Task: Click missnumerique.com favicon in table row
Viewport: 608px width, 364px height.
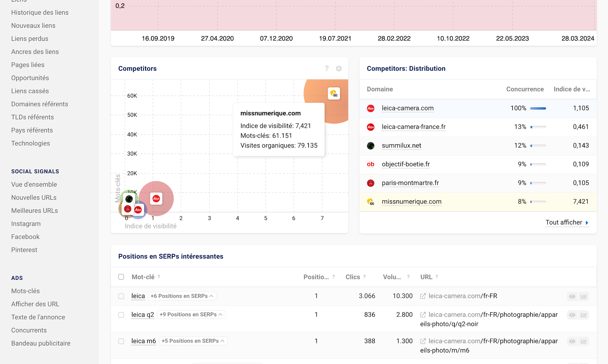Action: pyautogui.click(x=371, y=202)
